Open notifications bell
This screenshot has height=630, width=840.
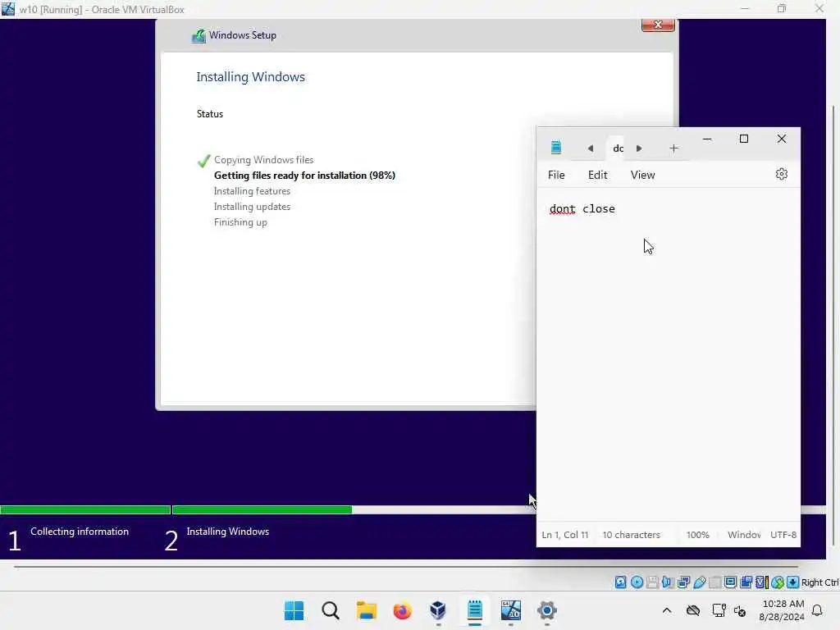click(817, 610)
